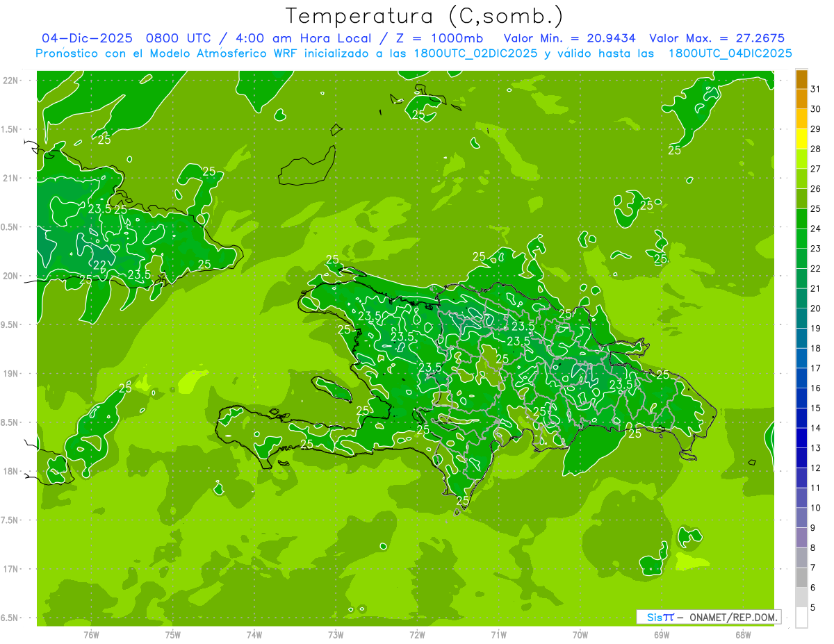Click the '74W' longitude axis label
Screen dimensions: 834x644
click(x=254, y=634)
